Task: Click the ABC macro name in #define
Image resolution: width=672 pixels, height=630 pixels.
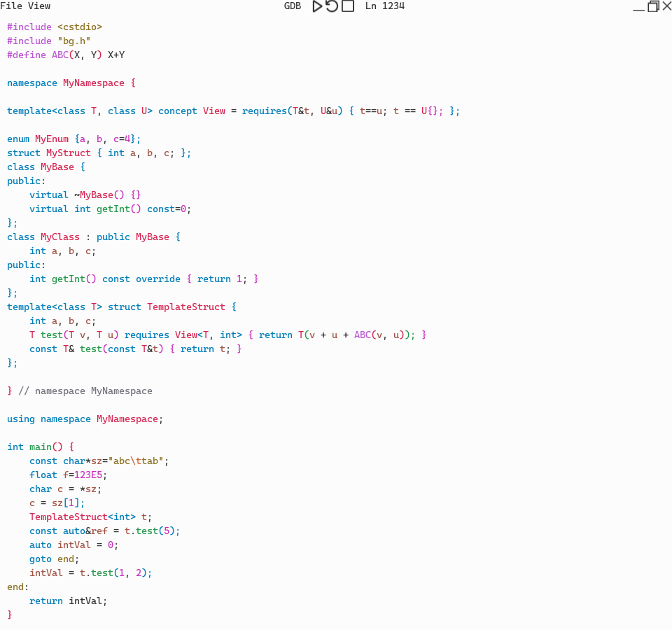Action: tap(60, 55)
